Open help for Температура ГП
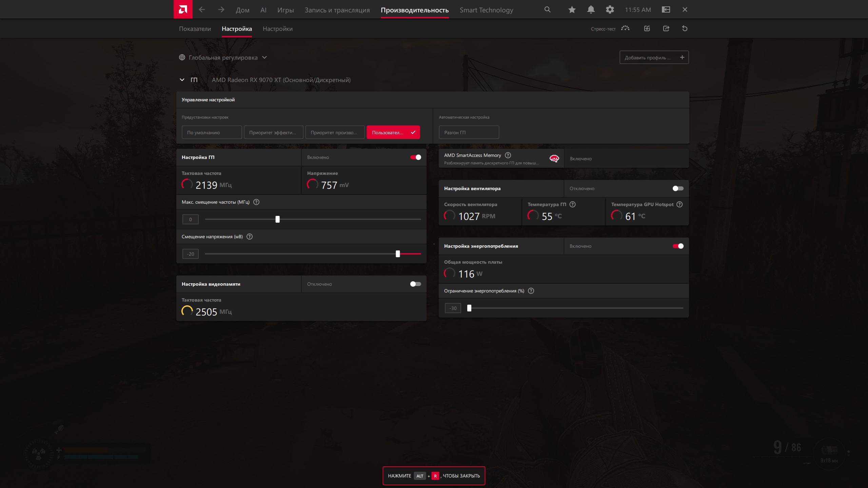 point(573,204)
